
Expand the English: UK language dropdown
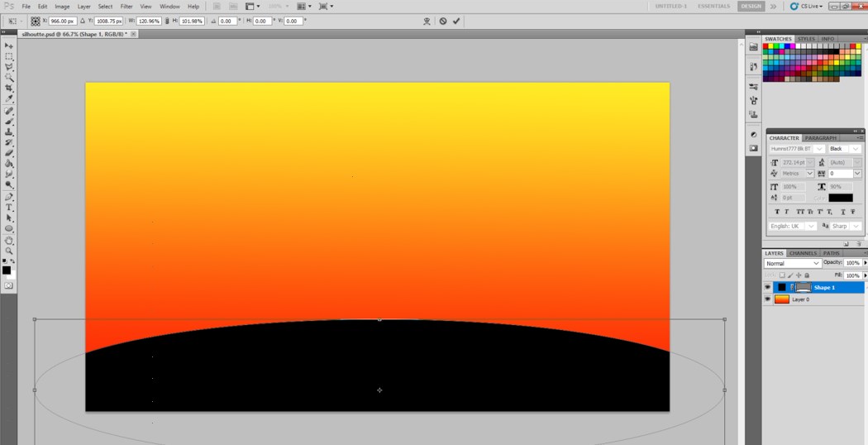coord(793,226)
